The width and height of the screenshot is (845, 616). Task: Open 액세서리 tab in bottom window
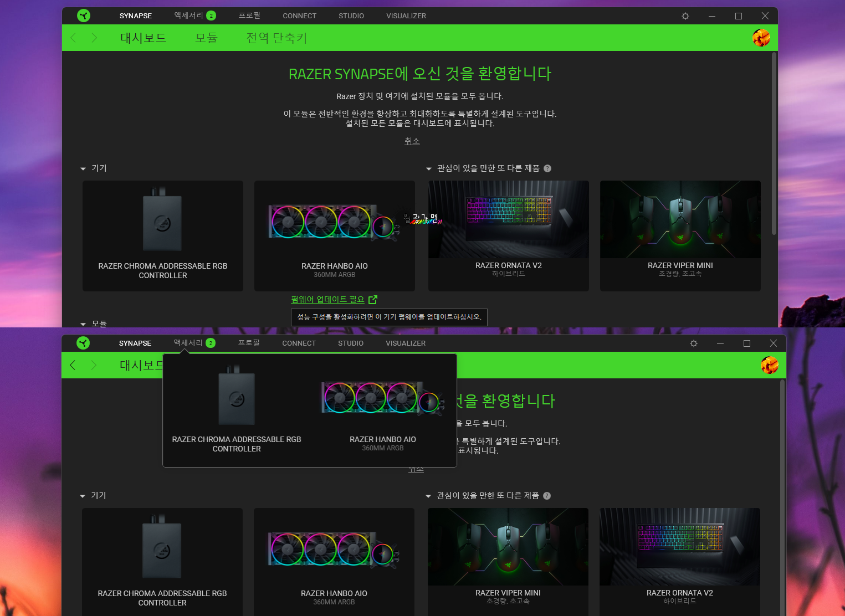tap(188, 343)
